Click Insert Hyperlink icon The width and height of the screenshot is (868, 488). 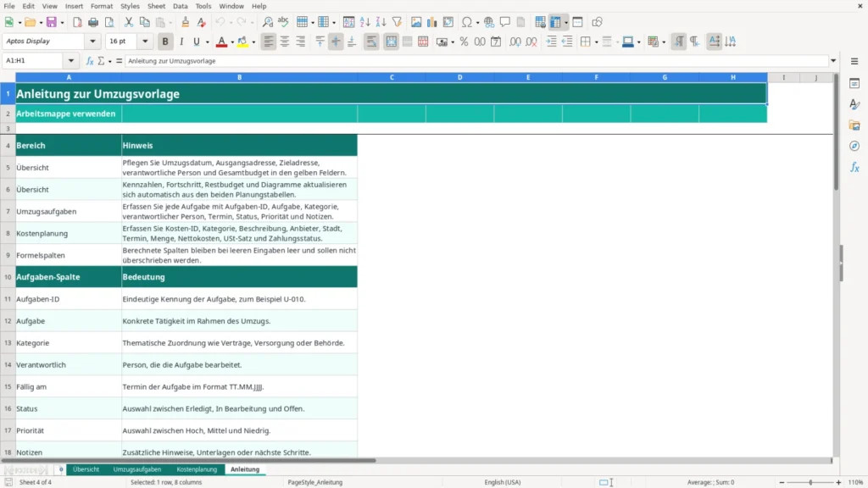point(489,22)
